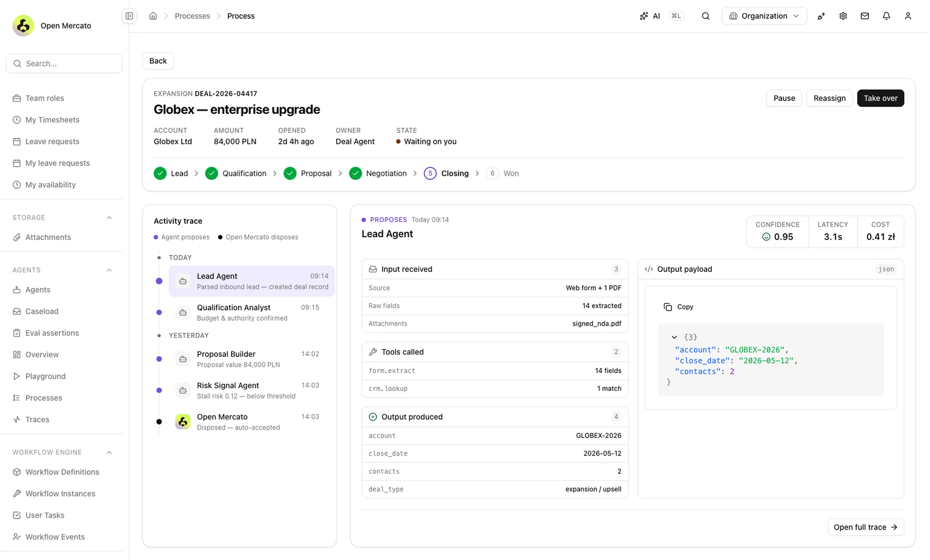The image size is (930, 560).
Task: Click the Reassign button
Action: click(x=830, y=98)
